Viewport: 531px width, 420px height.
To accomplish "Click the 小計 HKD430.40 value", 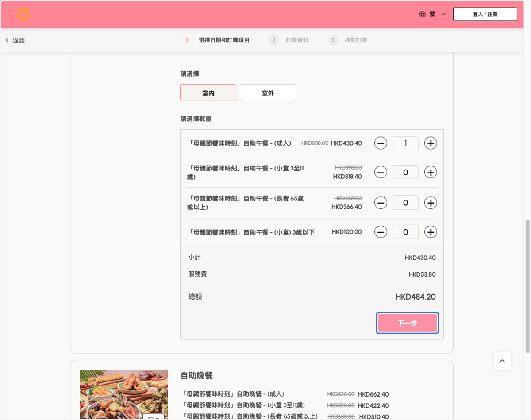I will click(420, 258).
